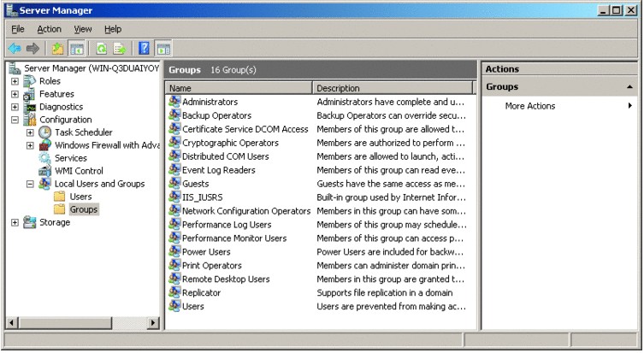Click the Refresh toolbar icon
Screen dimensions: 644x353
pos(101,49)
